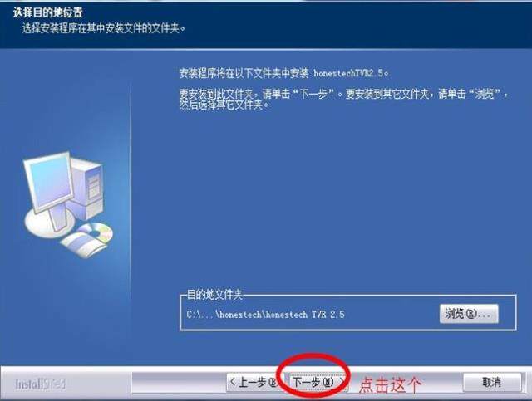Click the software booklet beside the disc
This screenshot has width=532, height=401.
coord(81,245)
